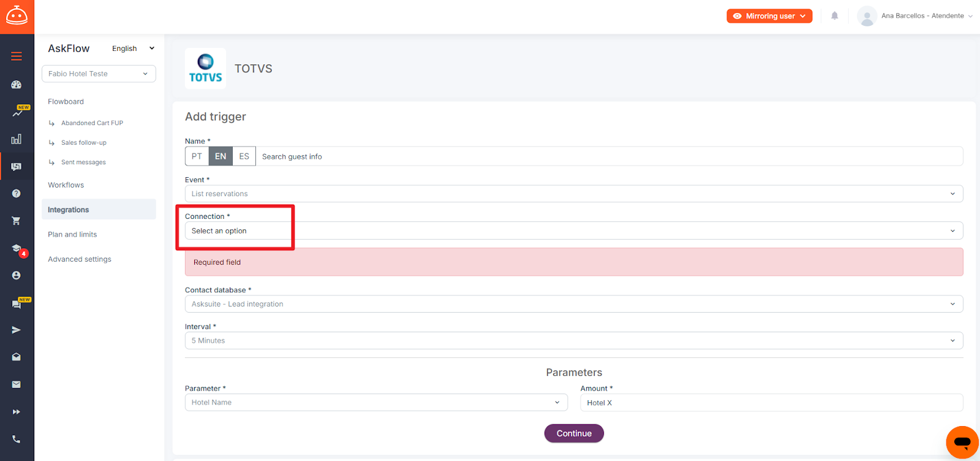
Task: Open the shopping cart icon
Action: pos(17,221)
